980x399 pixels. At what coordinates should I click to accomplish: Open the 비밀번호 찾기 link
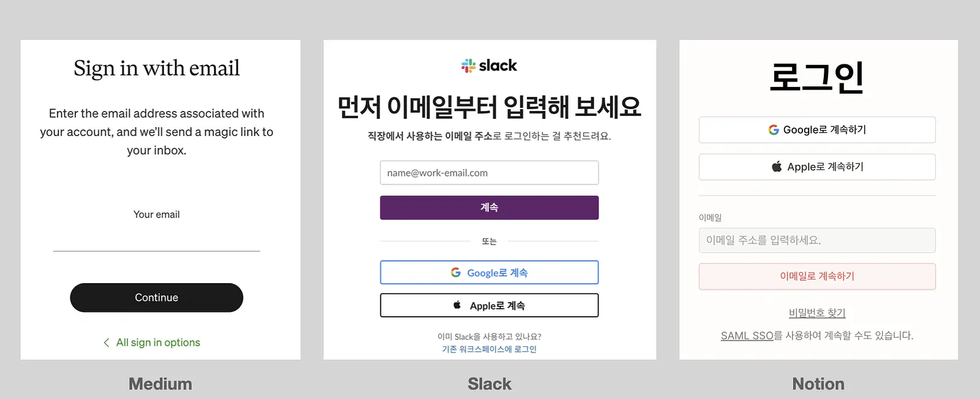coord(816,313)
